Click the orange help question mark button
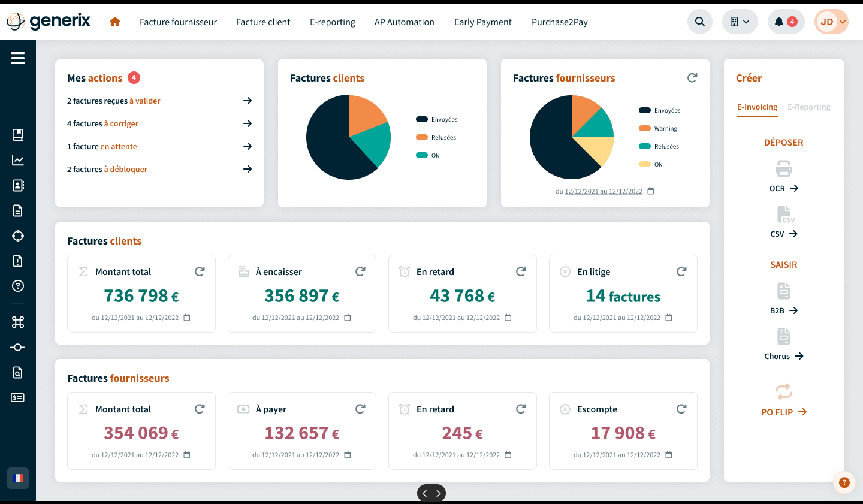 coord(844,482)
